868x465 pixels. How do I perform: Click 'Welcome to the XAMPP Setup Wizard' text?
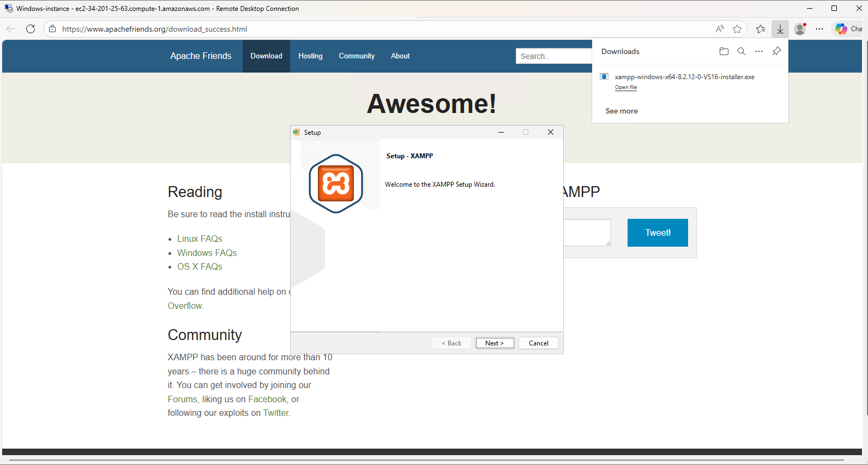click(x=440, y=184)
